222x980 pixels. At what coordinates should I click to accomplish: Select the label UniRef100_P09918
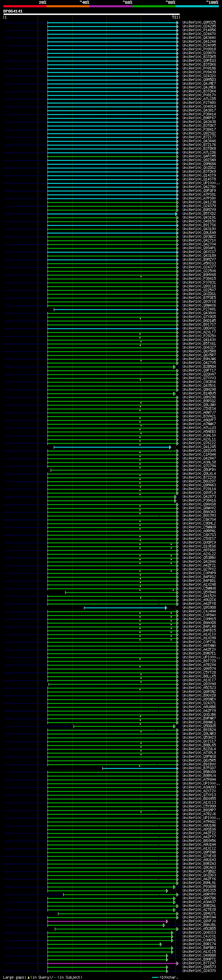point(199,49)
